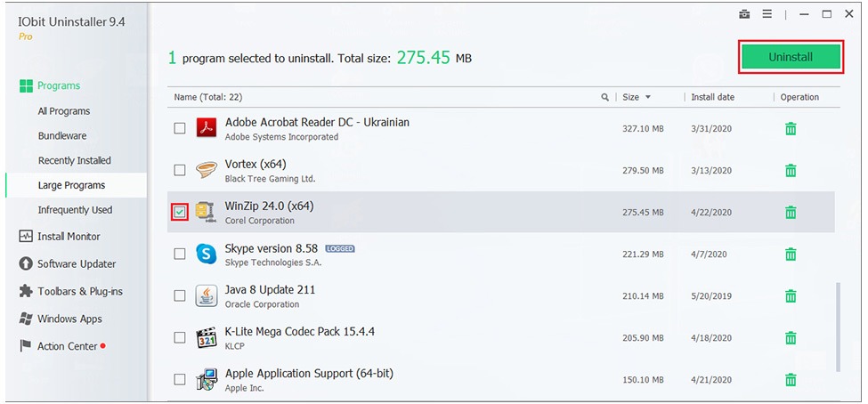
Task: Uncheck the WinZip 24.0 checkbox
Action: tap(180, 212)
